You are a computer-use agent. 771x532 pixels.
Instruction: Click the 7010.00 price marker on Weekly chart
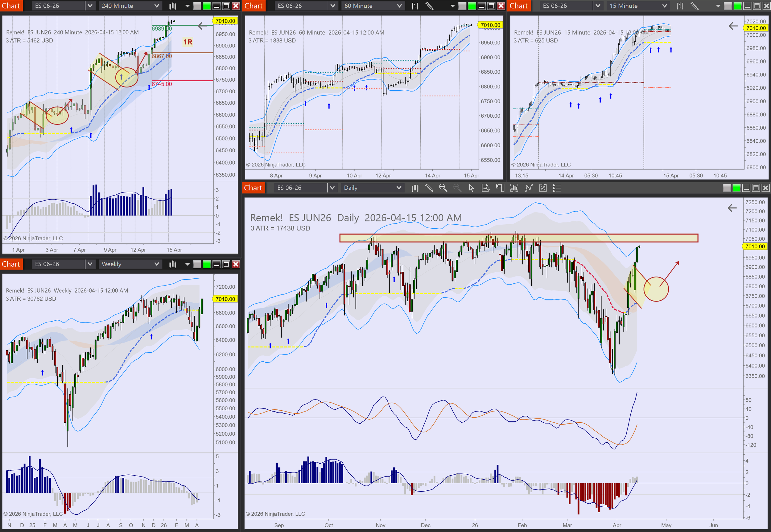225,299
